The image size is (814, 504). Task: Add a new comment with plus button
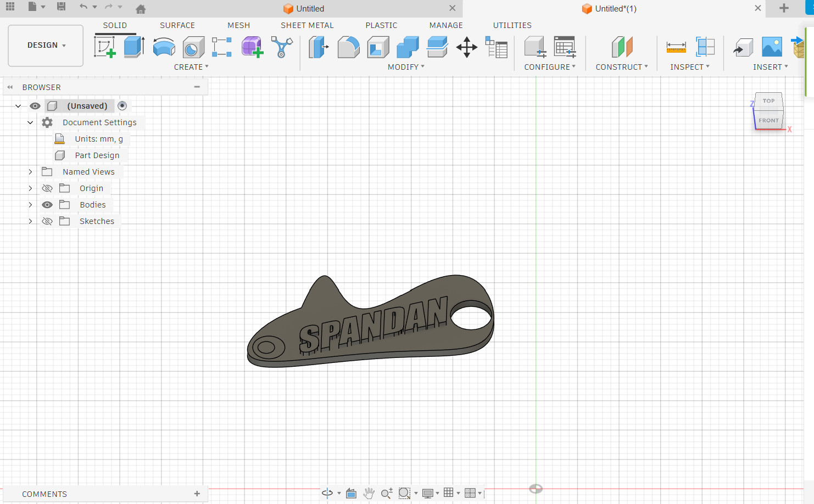click(197, 494)
